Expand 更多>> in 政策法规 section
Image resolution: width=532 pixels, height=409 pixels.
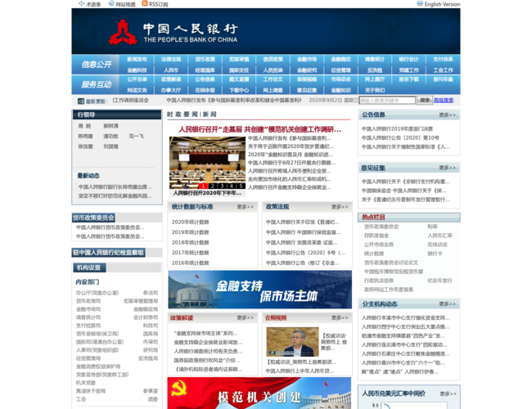(340, 207)
